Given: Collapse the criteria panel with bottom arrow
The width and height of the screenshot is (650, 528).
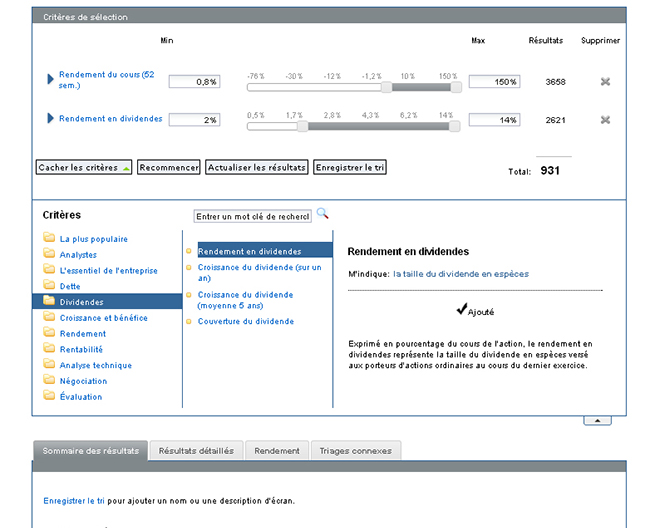Looking at the screenshot, I should tap(597, 421).
